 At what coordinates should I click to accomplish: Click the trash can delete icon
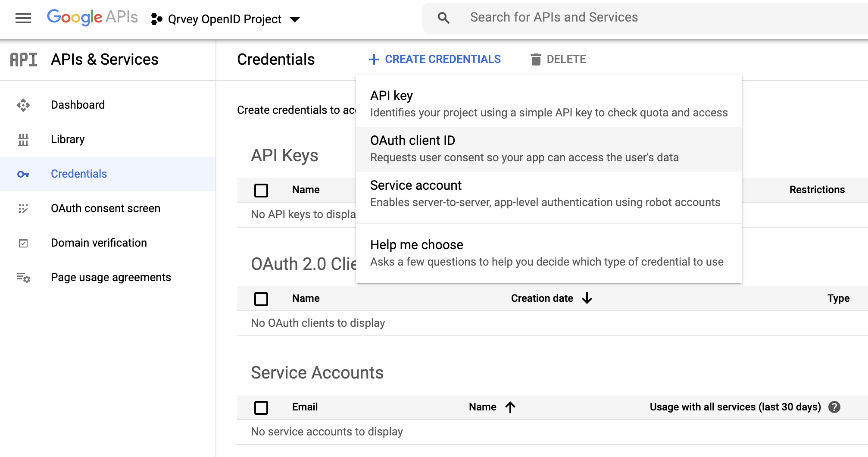point(536,59)
